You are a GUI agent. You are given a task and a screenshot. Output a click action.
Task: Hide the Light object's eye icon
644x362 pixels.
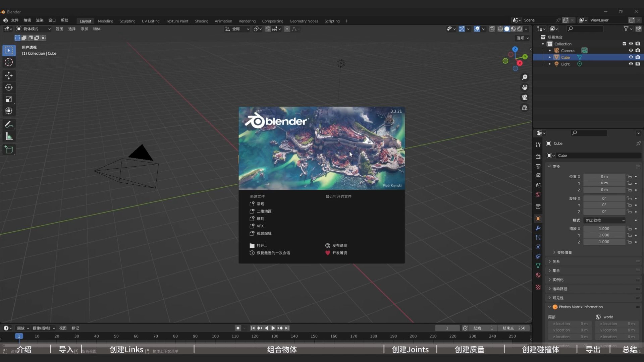click(631, 64)
